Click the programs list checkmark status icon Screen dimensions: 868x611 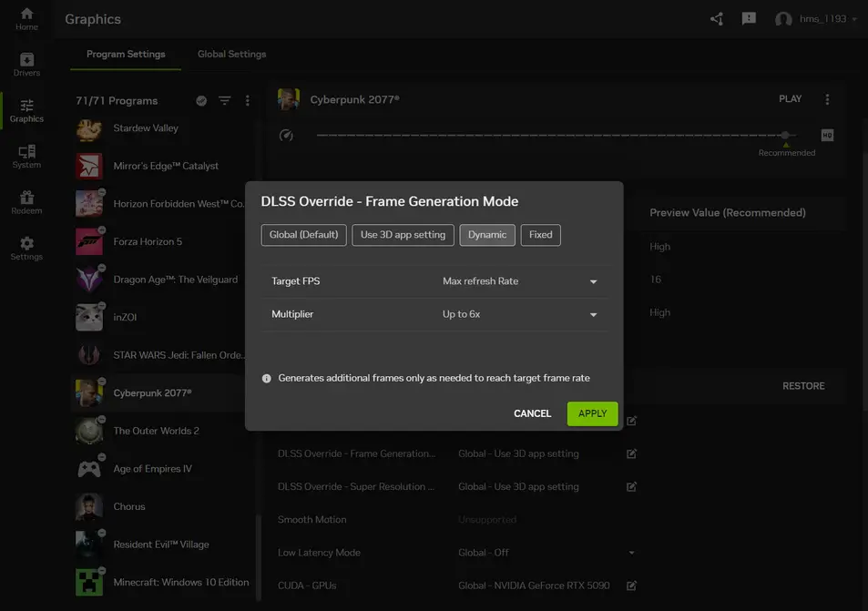[x=201, y=101]
